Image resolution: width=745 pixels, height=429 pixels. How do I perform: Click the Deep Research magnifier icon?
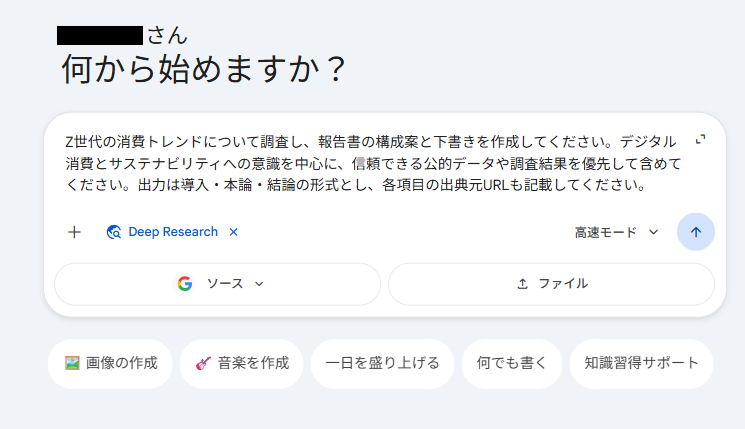click(x=114, y=232)
